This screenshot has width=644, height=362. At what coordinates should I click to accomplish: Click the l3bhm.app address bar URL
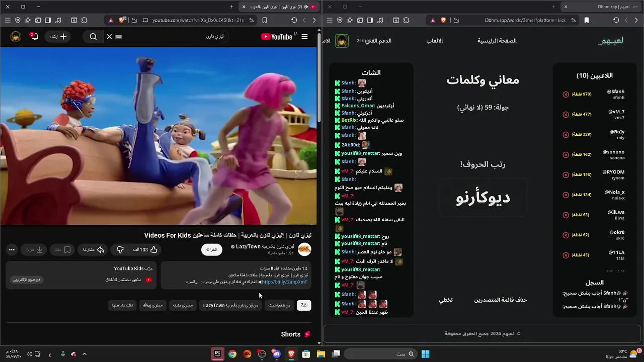point(525,20)
